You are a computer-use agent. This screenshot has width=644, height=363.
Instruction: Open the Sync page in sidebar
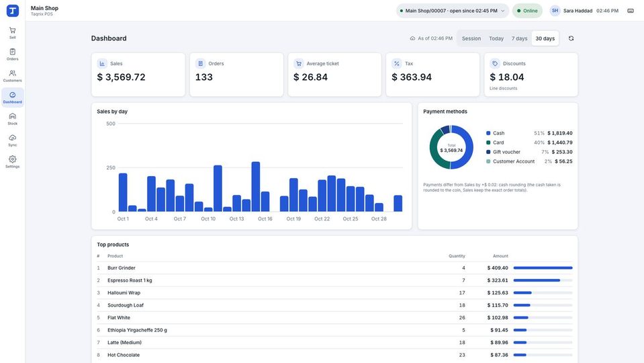[x=12, y=140]
